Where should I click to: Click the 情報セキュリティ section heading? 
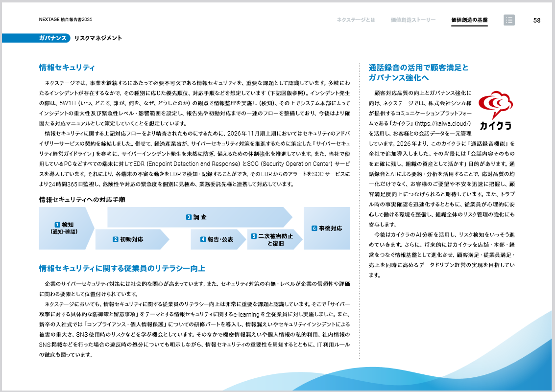click(x=67, y=68)
